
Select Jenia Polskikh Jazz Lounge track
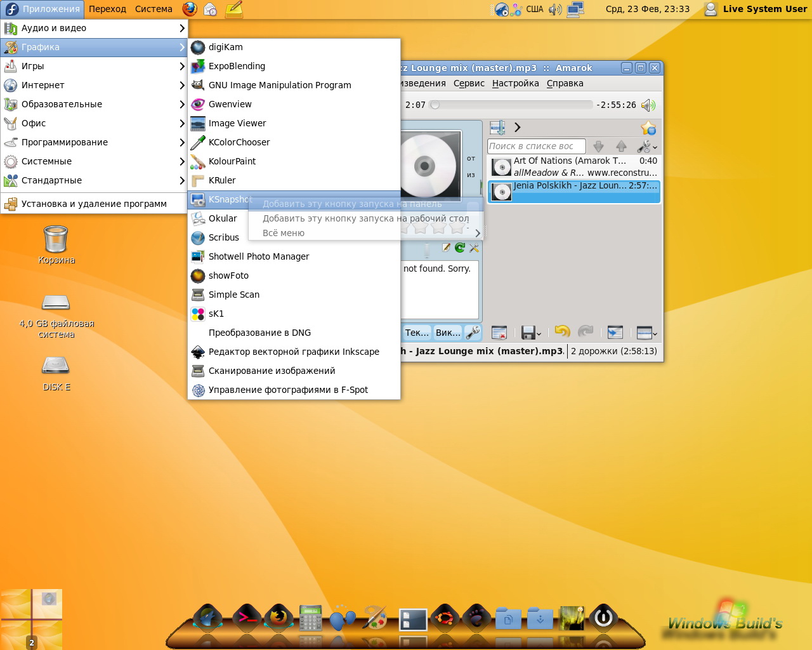(x=574, y=192)
